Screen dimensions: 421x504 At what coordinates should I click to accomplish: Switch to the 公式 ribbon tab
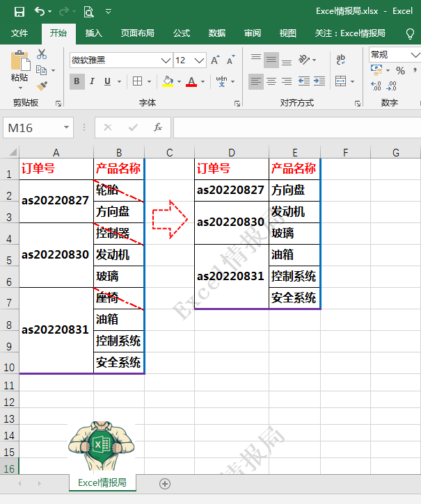tap(182, 33)
